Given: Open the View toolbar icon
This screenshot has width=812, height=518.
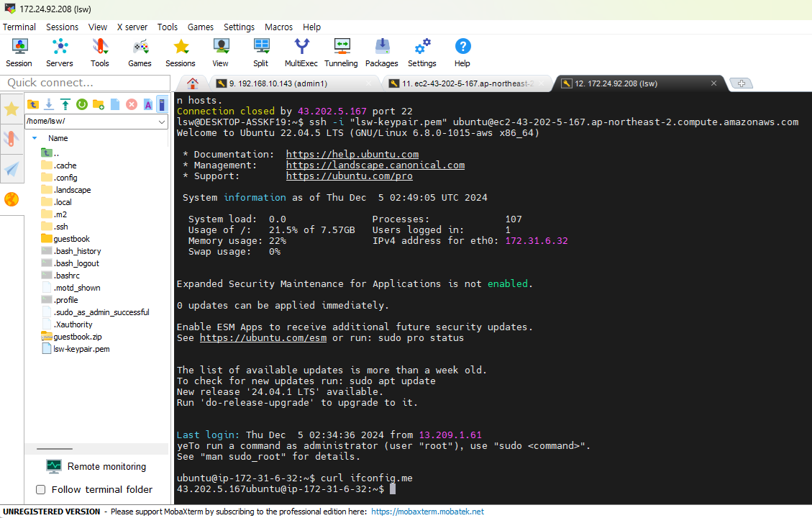Looking at the screenshot, I should pyautogui.click(x=221, y=53).
